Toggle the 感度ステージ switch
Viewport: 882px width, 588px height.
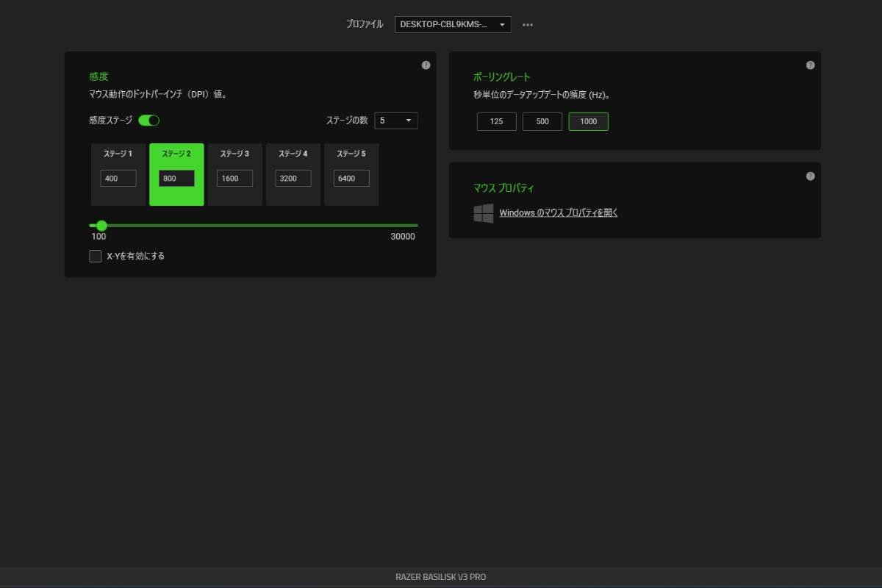pos(148,120)
